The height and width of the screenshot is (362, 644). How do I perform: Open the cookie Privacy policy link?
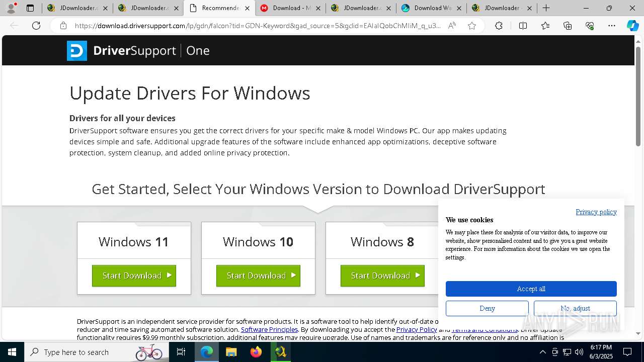tap(596, 212)
